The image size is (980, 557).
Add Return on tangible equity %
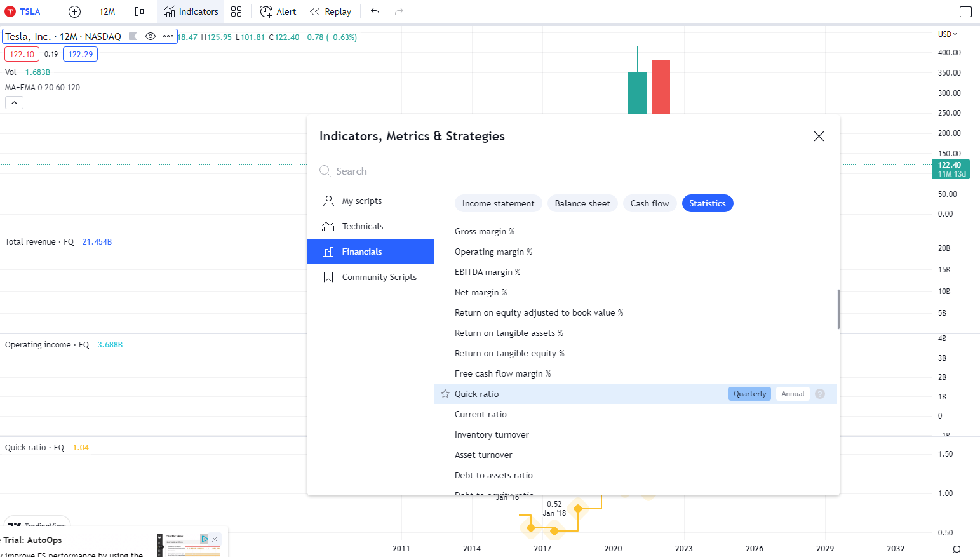click(x=635, y=353)
